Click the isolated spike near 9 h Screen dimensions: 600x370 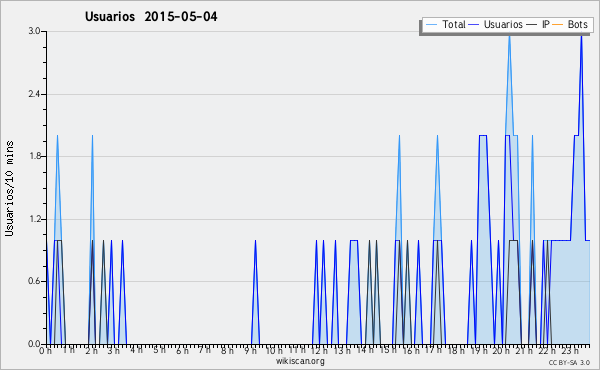point(255,292)
